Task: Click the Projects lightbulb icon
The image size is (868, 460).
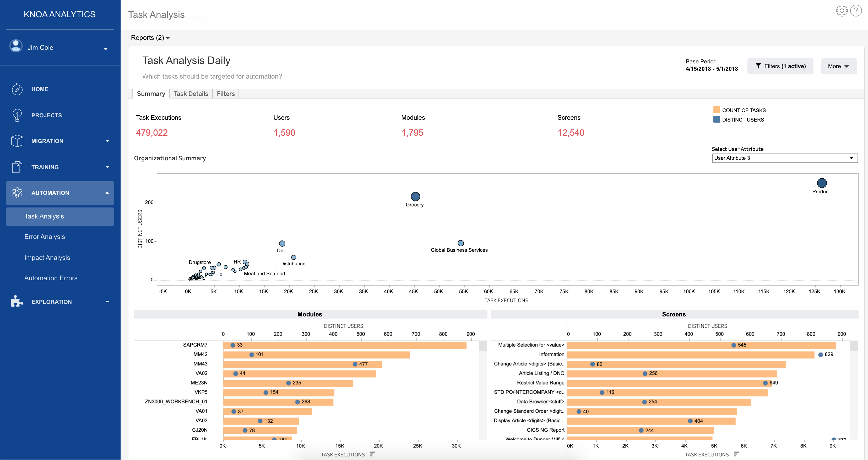Action: 17,115
